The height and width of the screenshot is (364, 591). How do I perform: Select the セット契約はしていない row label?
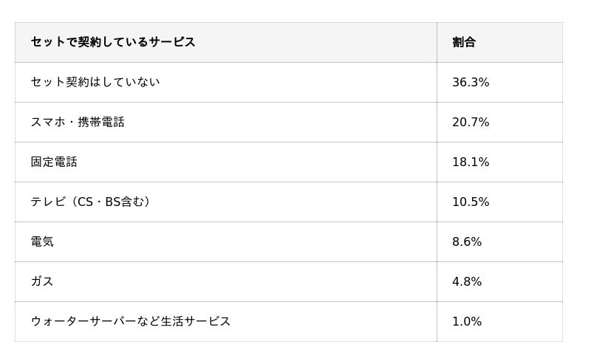[x=95, y=82]
